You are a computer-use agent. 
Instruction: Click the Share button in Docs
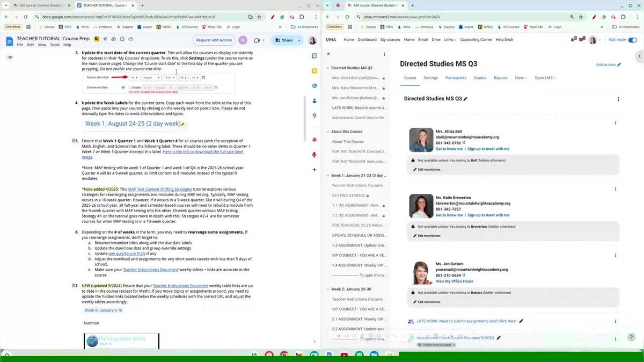click(x=283, y=40)
